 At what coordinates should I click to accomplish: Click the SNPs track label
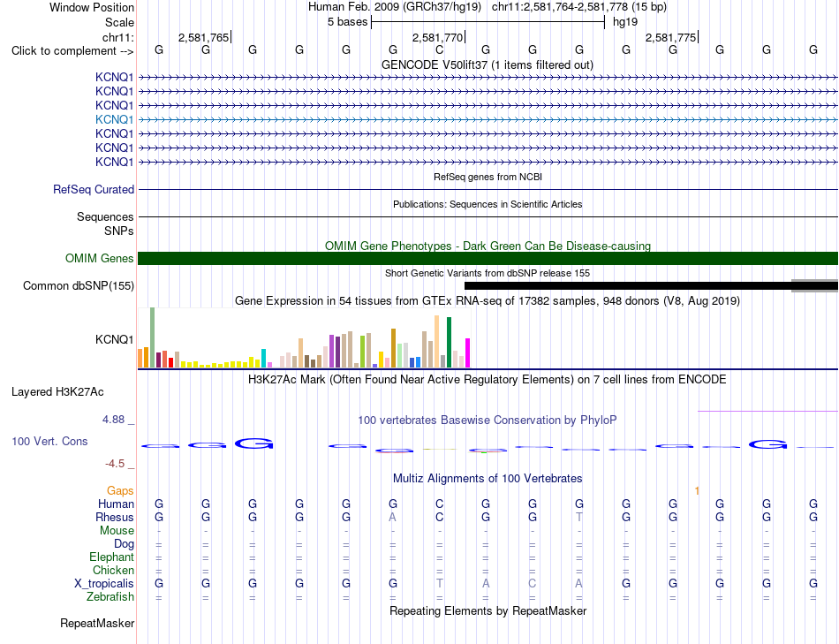[x=119, y=231]
